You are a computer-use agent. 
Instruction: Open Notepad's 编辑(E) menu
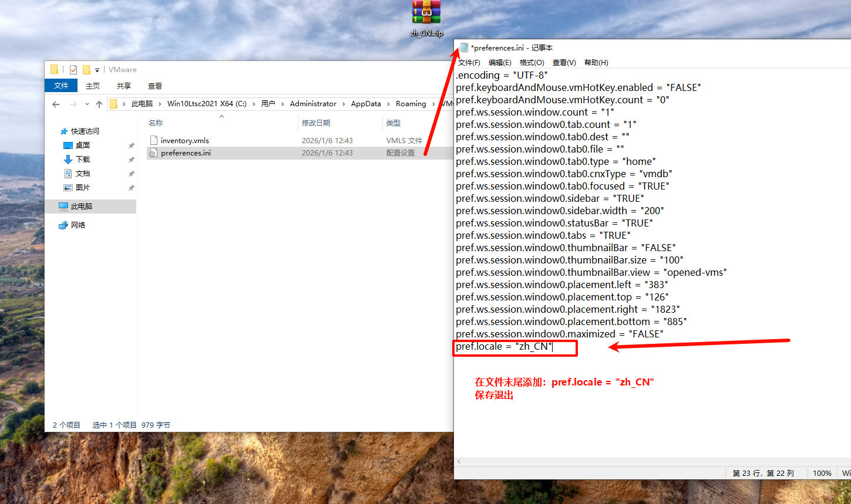pyautogui.click(x=500, y=63)
